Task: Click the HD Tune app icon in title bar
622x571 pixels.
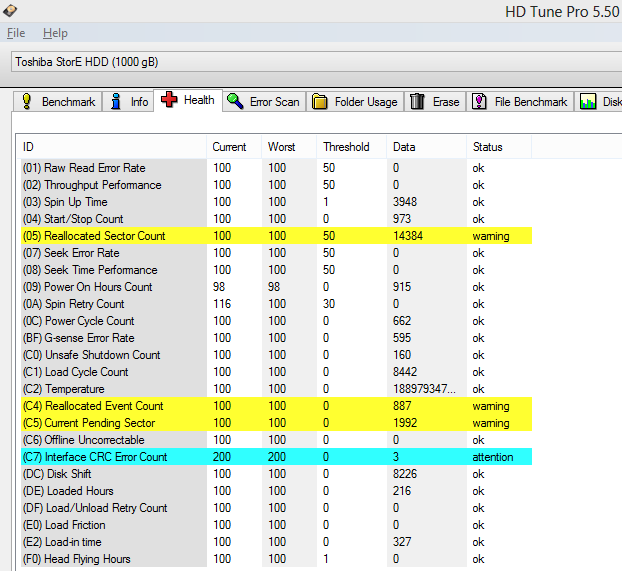Action: (10, 10)
